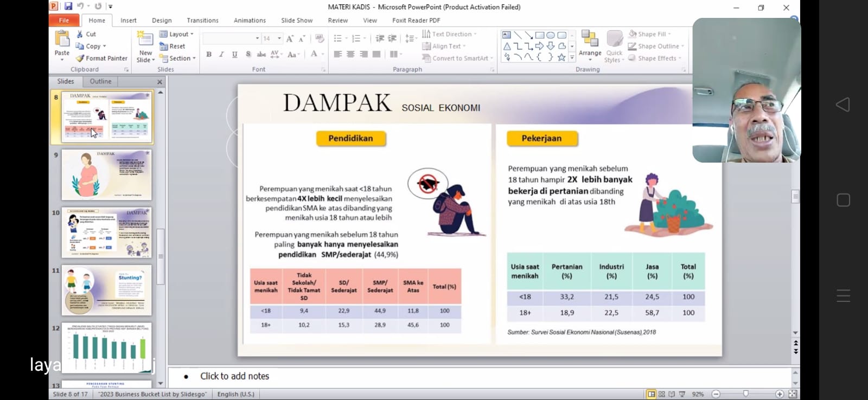868x400 pixels.
Task: Click the Format Painter brush icon
Action: pos(80,59)
